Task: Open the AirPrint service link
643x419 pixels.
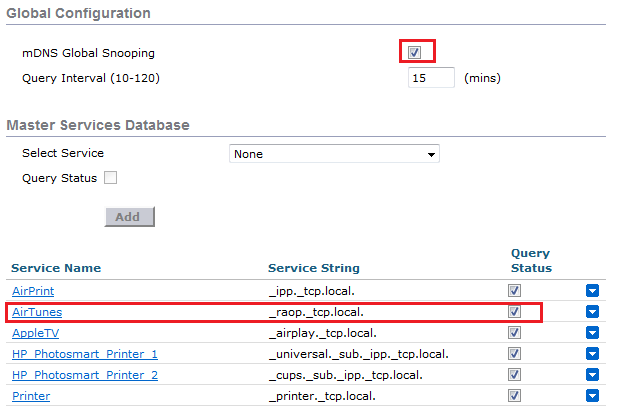Action: 34,291
